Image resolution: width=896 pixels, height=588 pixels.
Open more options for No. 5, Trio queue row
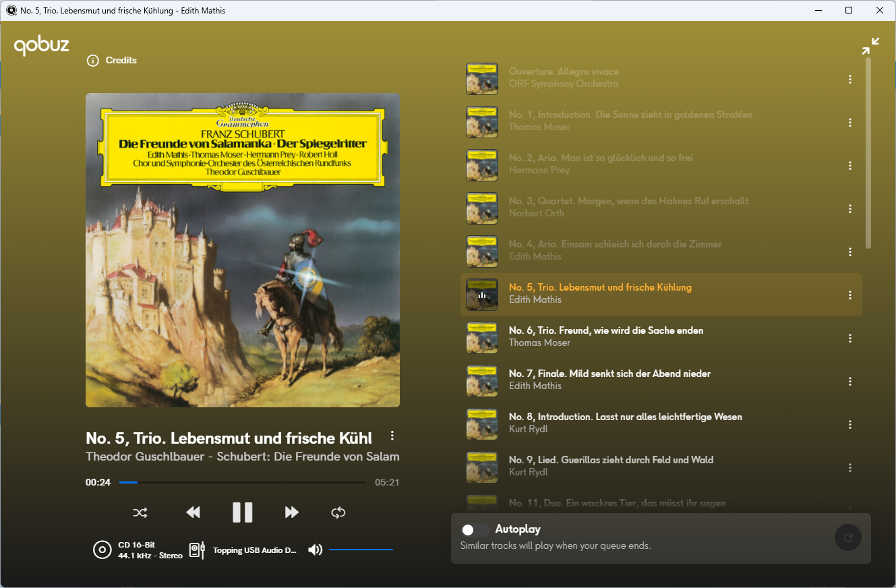point(850,295)
